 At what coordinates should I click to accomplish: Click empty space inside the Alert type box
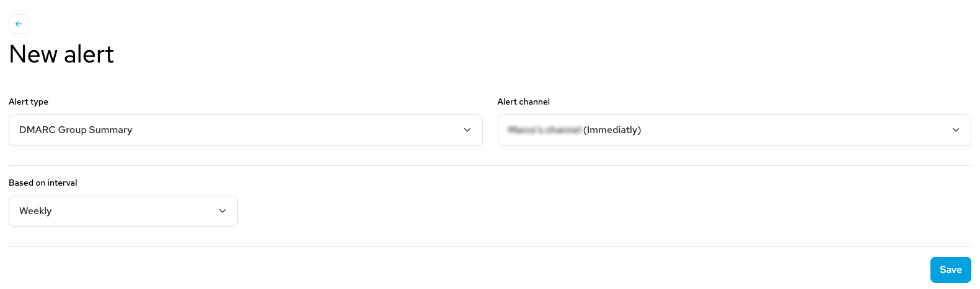point(298,130)
